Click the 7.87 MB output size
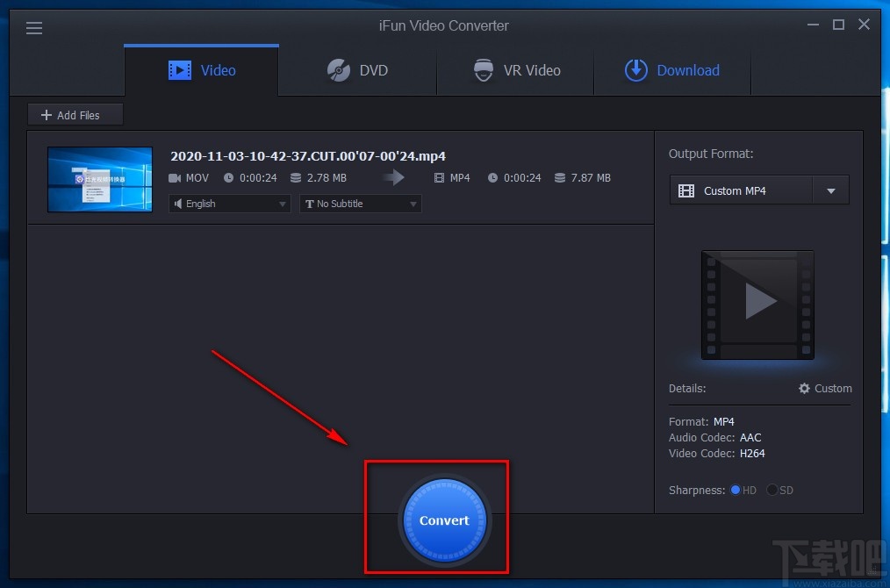The image size is (890, 588). 591,177
